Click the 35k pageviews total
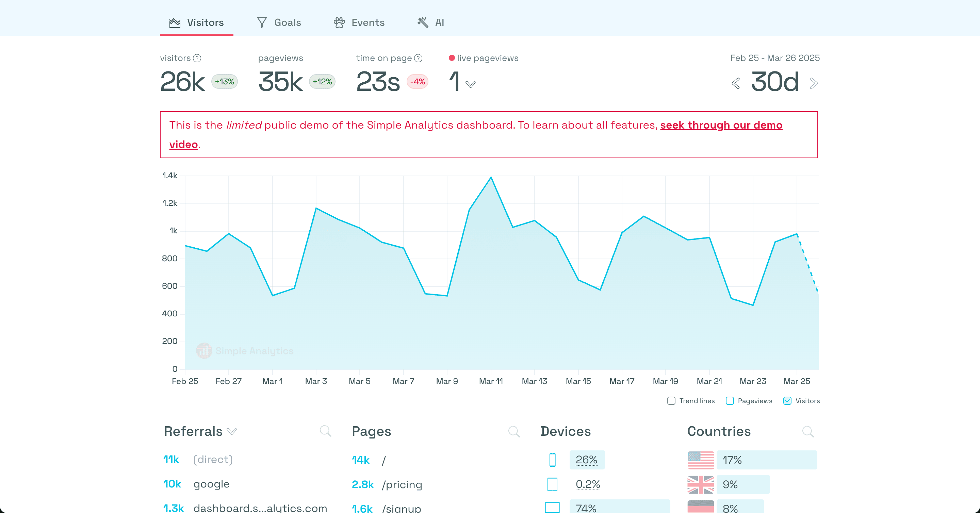The image size is (980, 513). coord(280,82)
